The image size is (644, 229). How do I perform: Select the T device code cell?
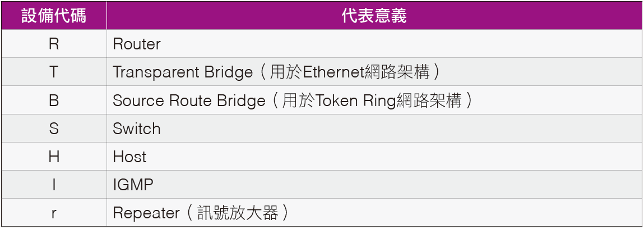coord(54,72)
